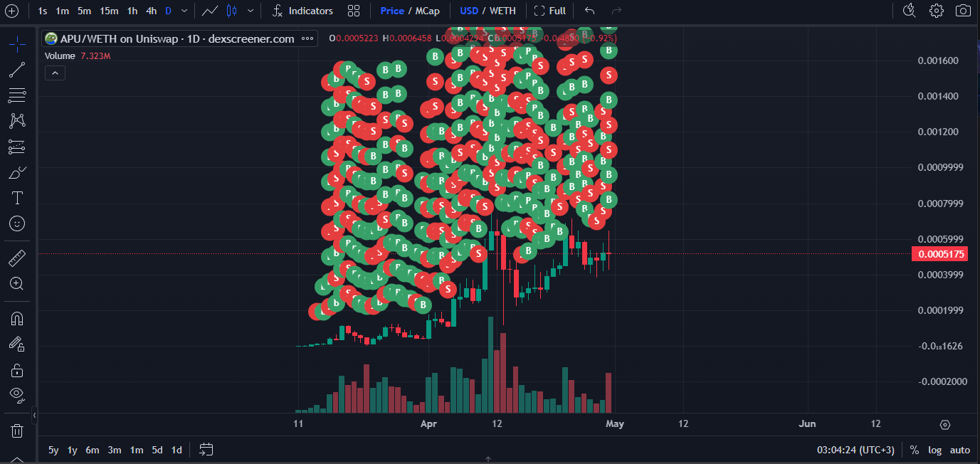The height and width of the screenshot is (464, 980).
Task: Hide all drawings using eye icon
Action: click(17, 394)
